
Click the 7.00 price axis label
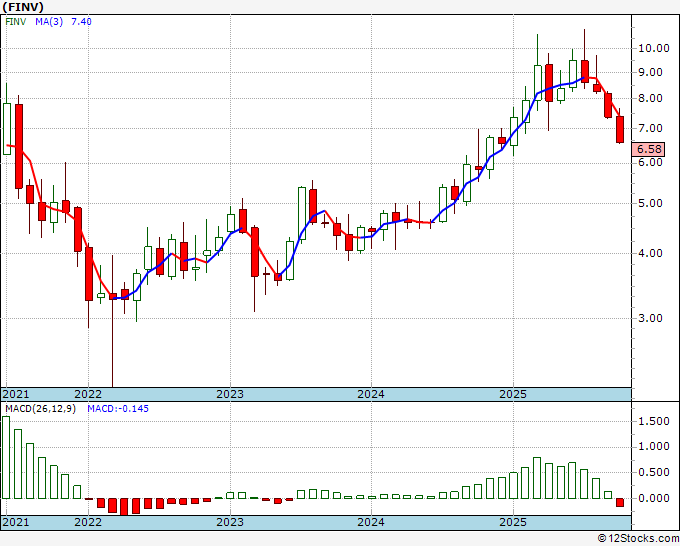[650, 128]
